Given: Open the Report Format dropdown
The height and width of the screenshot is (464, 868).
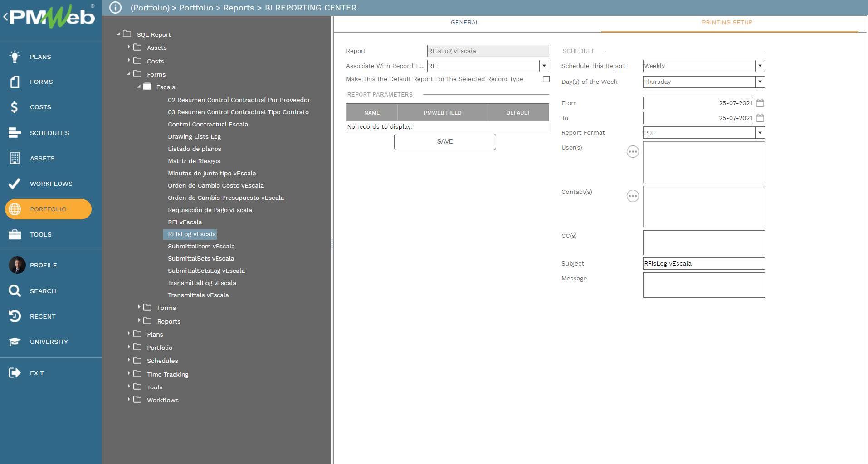Looking at the screenshot, I should pyautogui.click(x=760, y=133).
